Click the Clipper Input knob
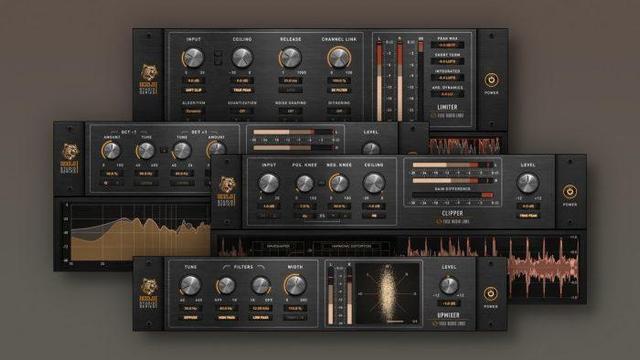This screenshot has width=640, height=360. (269, 183)
